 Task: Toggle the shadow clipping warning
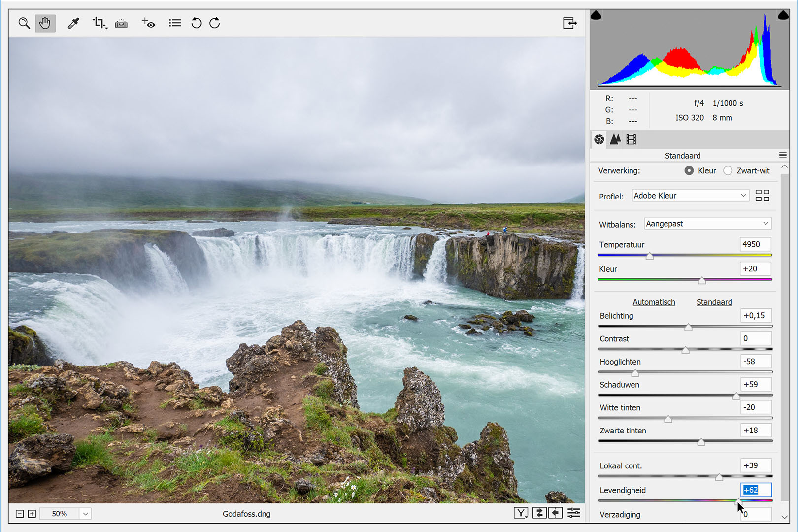(x=596, y=15)
